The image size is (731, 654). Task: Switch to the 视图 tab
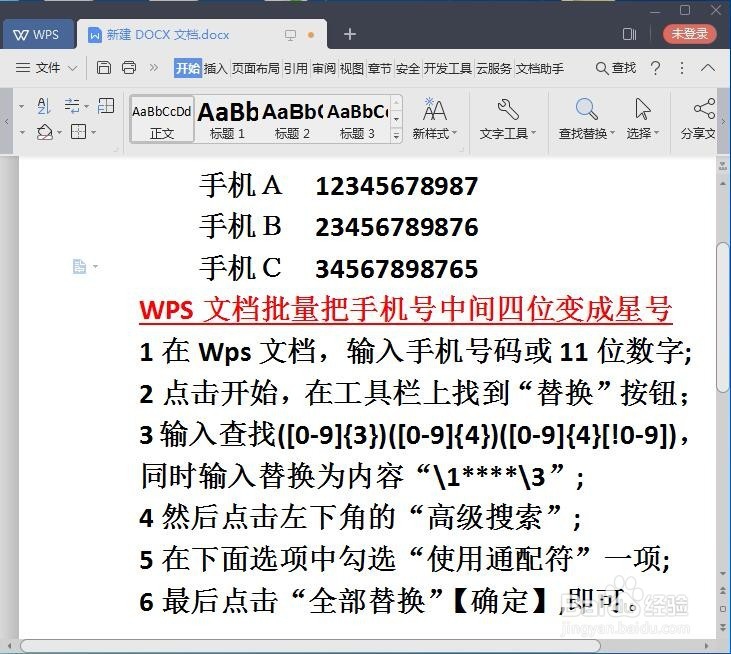click(352, 69)
